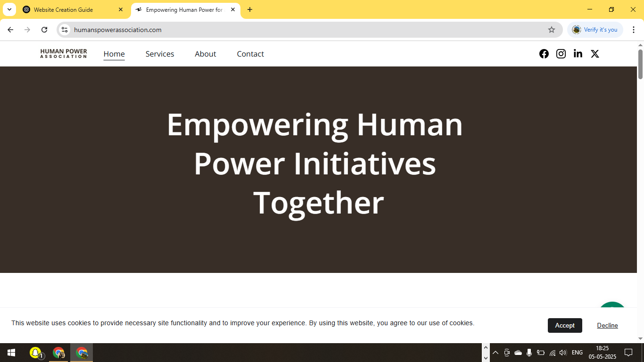Open LinkedIn from the header social icons
This screenshot has height=362, width=644.
[x=578, y=54]
